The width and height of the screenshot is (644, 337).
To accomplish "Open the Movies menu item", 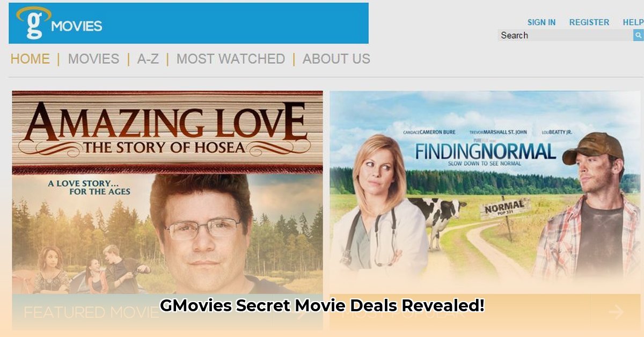I will tap(93, 58).
